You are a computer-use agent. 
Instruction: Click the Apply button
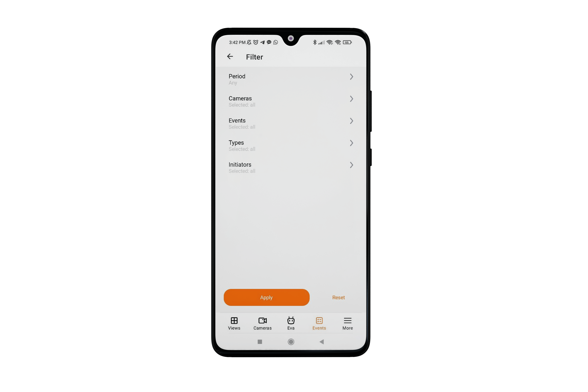(266, 297)
